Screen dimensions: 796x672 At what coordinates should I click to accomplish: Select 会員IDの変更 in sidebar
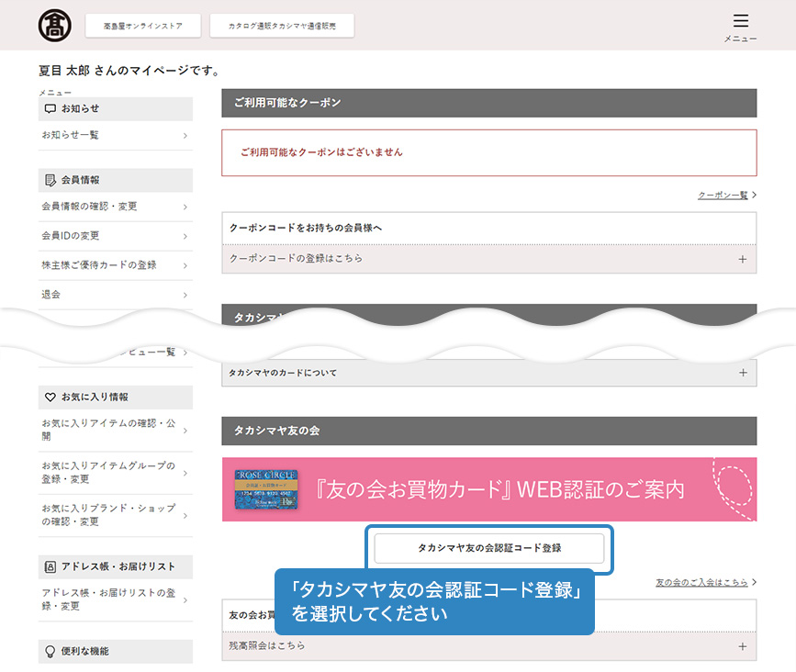[x=115, y=236]
